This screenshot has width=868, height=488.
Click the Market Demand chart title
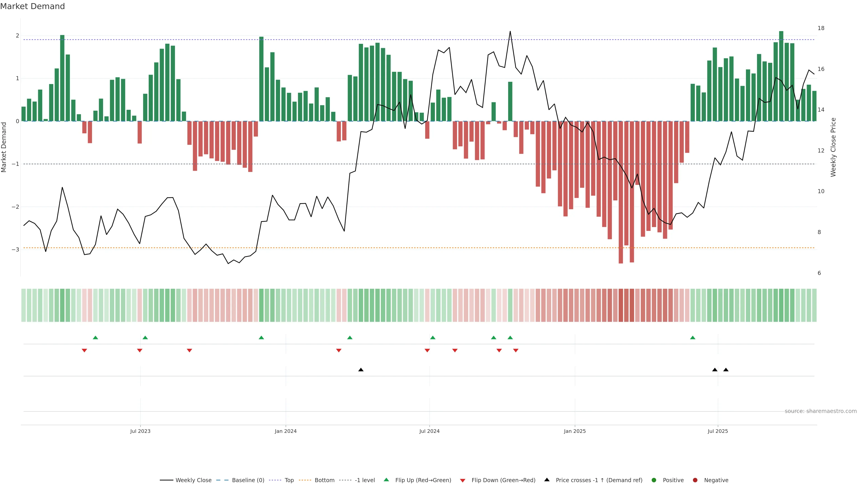32,6
